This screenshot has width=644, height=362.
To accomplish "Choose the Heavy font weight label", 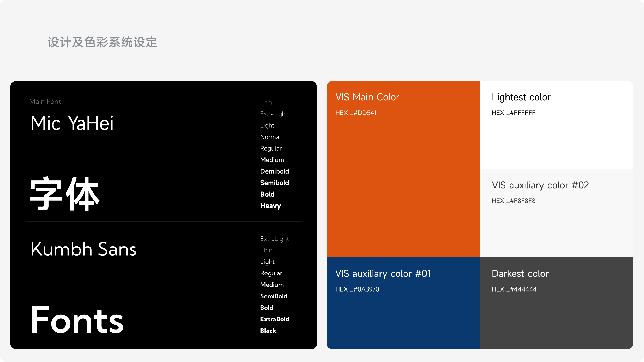I will [270, 206].
